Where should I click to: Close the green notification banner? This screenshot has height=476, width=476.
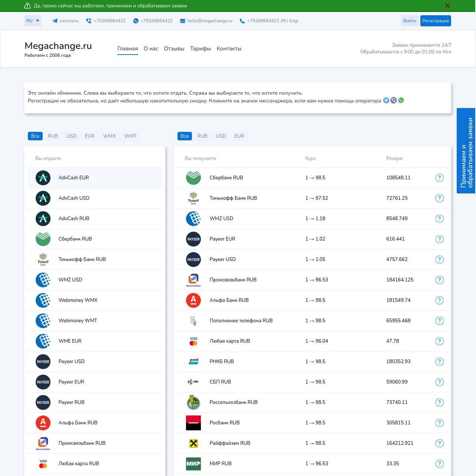click(447, 6)
